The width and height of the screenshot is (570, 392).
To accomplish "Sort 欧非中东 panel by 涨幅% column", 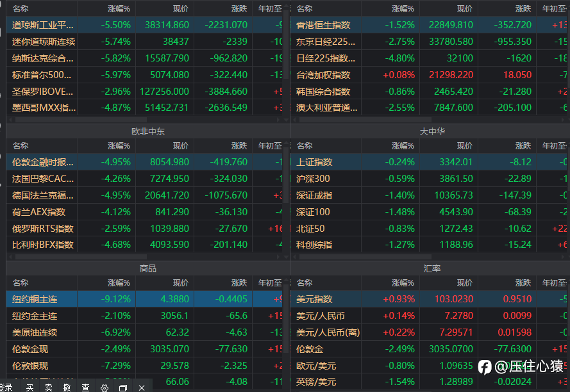I will (x=119, y=146).
